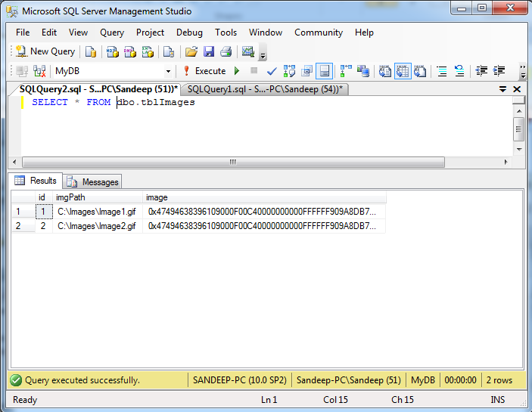Decrease the line indent
Viewport: 532px width, 412px height.
click(x=481, y=71)
